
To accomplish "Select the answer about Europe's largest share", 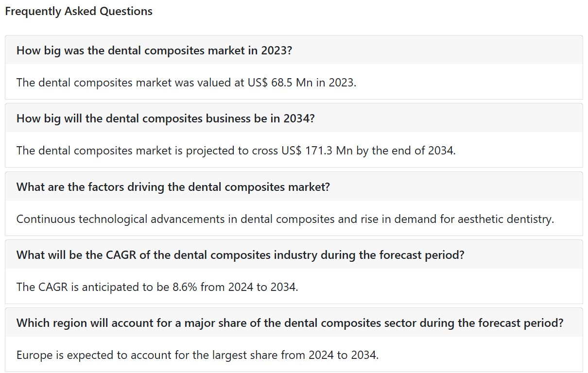I will click(x=197, y=355).
